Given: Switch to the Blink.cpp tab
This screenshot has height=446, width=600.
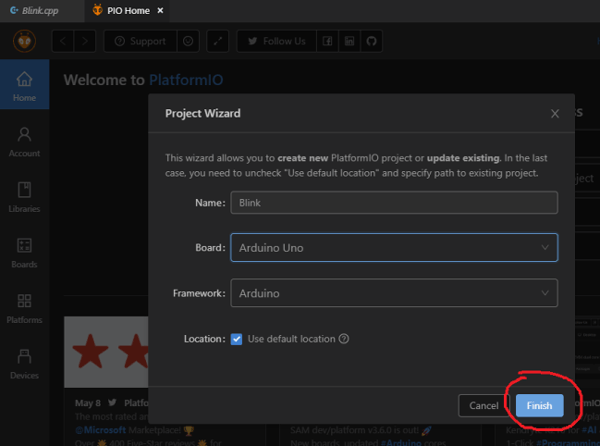Looking at the screenshot, I should (39, 9).
